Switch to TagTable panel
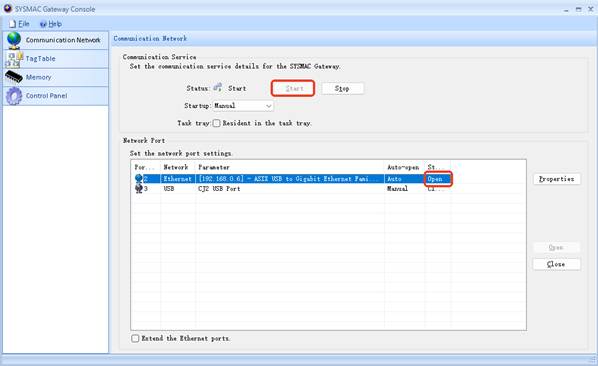598x366 pixels. (56, 59)
